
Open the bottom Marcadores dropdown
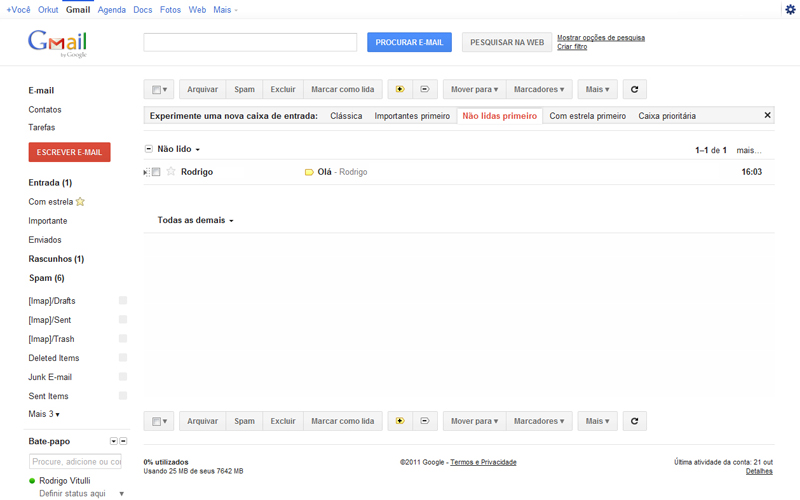[539, 421]
